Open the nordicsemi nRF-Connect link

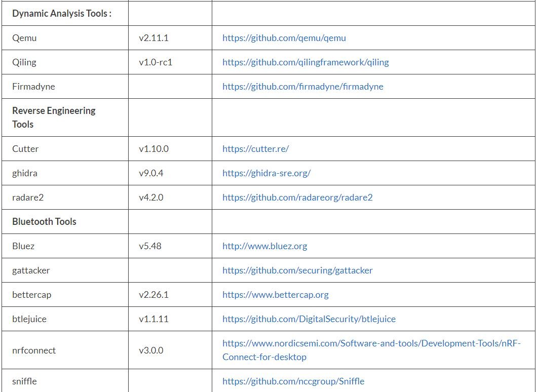[371, 350]
